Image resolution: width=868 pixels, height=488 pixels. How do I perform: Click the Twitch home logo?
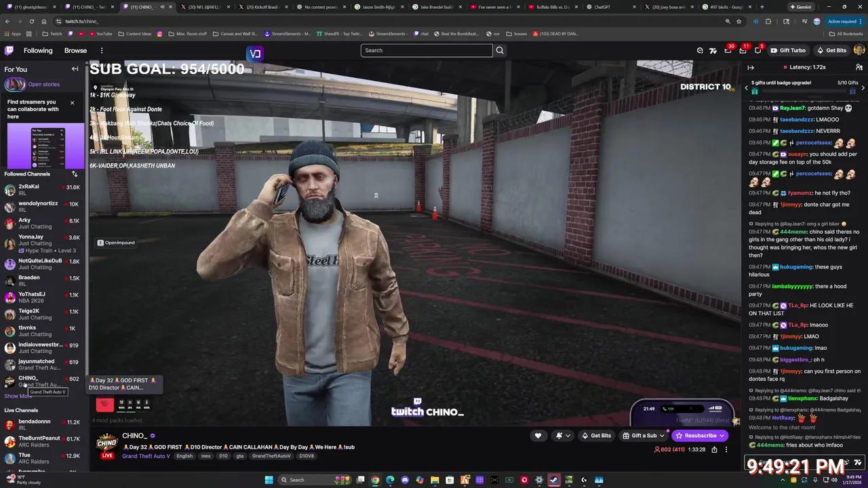pyautogui.click(x=9, y=50)
